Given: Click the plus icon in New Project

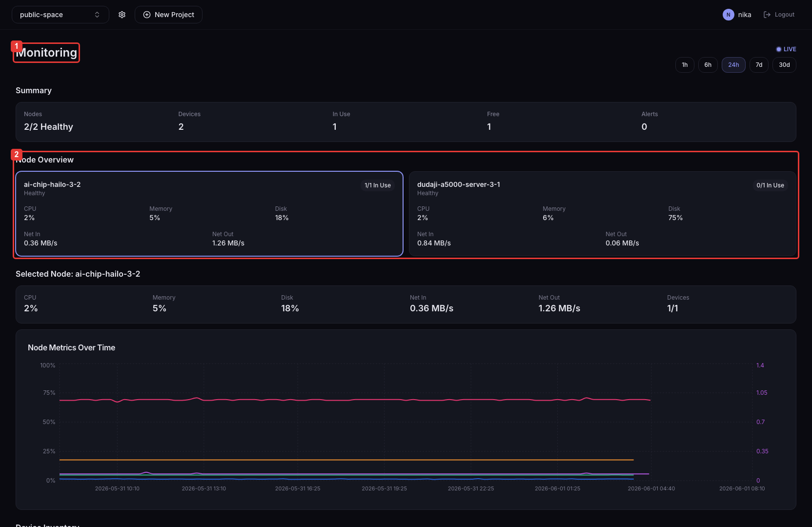Looking at the screenshot, I should tap(146, 15).
